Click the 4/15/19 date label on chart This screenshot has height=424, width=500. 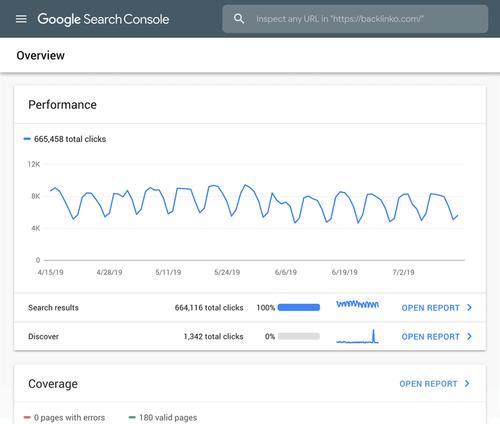coord(50,272)
